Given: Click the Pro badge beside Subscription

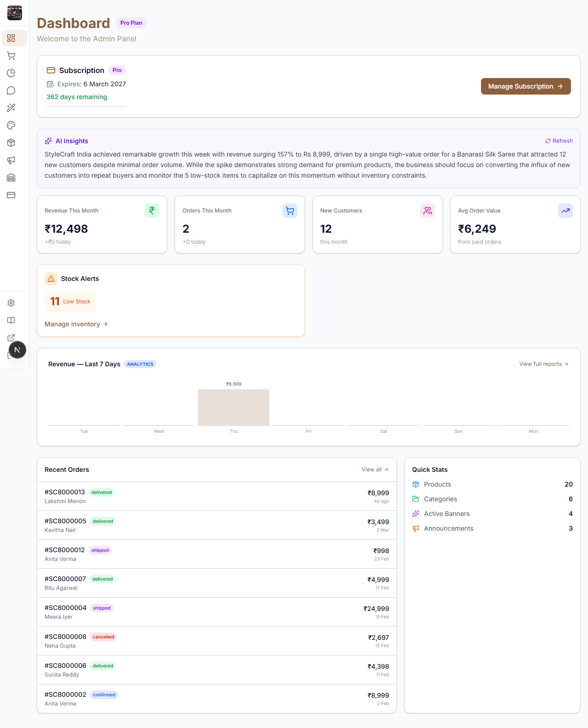Looking at the screenshot, I should click(x=117, y=70).
